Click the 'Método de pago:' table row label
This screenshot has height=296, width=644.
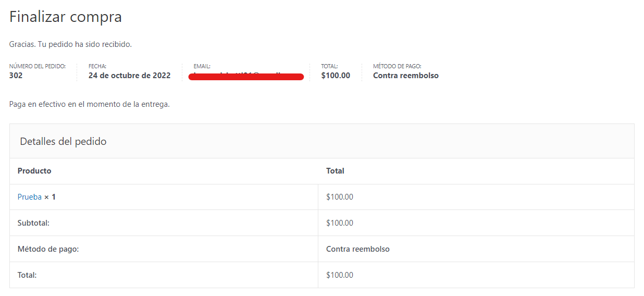coord(48,249)
